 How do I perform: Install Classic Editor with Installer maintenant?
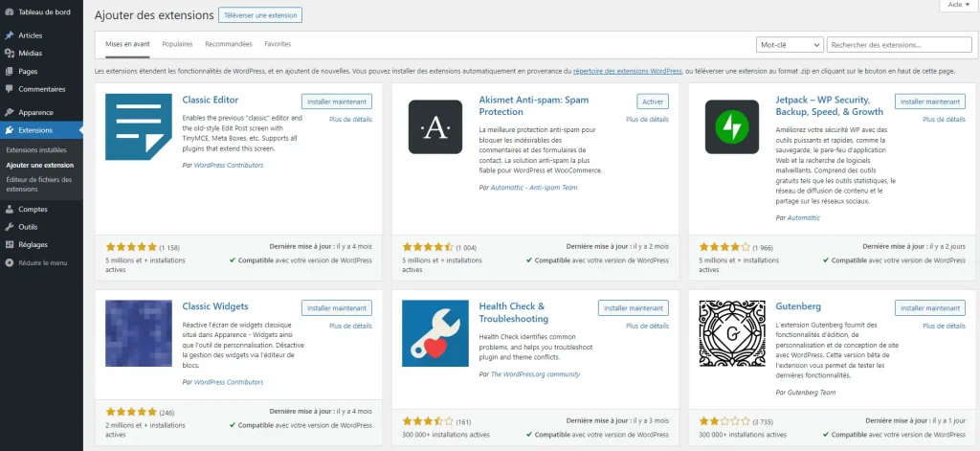[x=337, y=101]
